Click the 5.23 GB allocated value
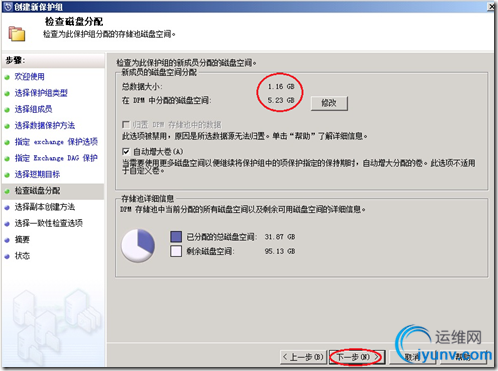Screen dimensions: 498x371 281,100
